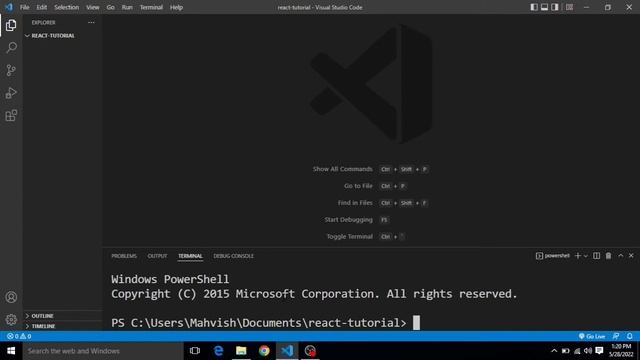Toggle the primary side bar layout icon
The image size is (640, 360).
[534, 7]
